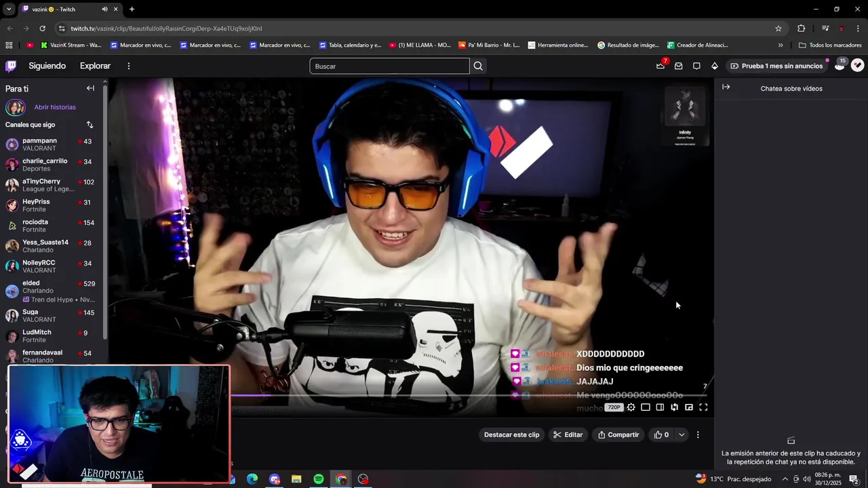This screenshot has height=488, width=868.
Task: Click the Editar clip button
Action: point(568,434)
